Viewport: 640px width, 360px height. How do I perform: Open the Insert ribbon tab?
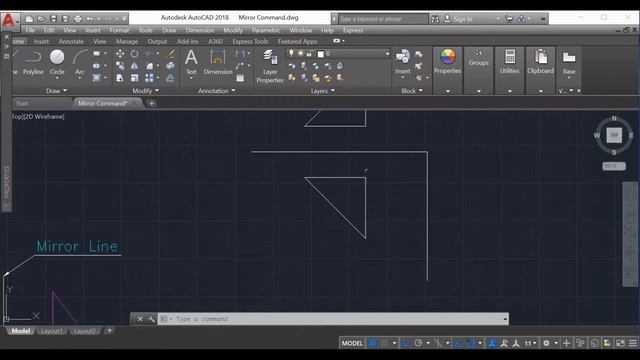[41, 41]
